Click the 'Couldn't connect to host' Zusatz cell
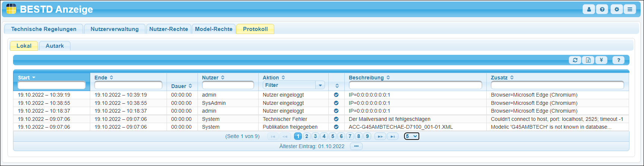 (557, 119)
